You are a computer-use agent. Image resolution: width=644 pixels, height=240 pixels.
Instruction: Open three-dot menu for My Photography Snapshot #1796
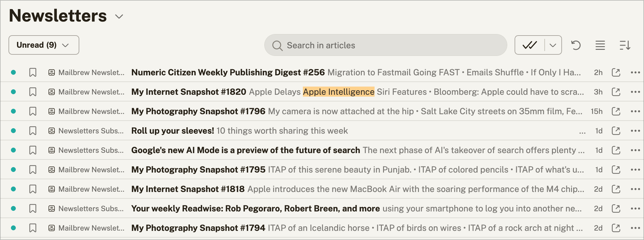(x=636, y=111)
